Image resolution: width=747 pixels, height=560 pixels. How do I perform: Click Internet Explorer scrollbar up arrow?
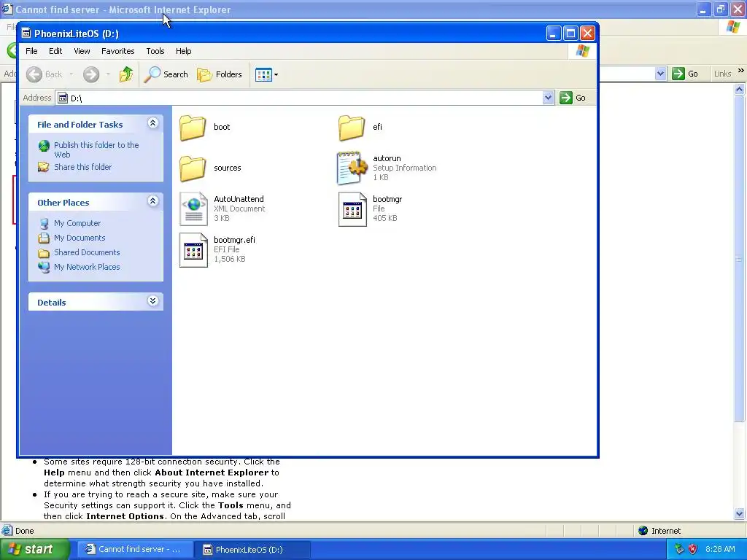[x=740, y=89]
